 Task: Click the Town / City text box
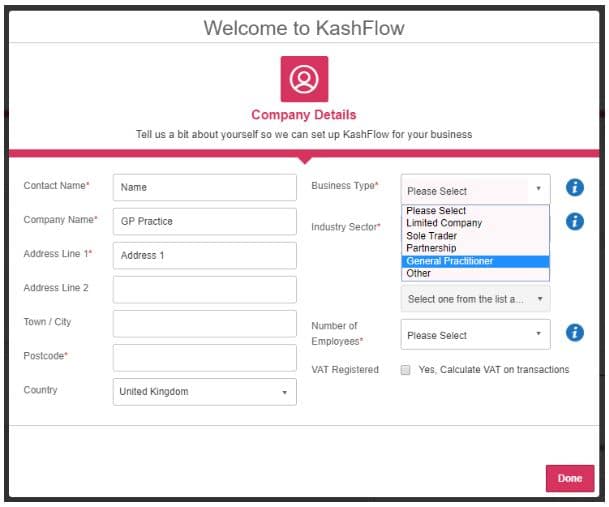pyautogui.click(x=205, y=323)
